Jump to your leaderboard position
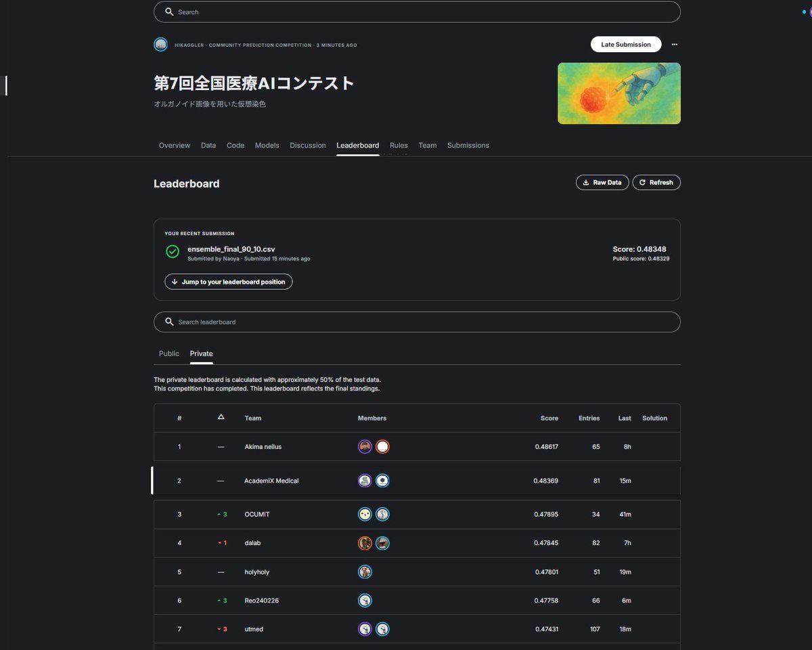Image resolution: width=812 pixels, height=650 pixels. [x=229, y=282]
